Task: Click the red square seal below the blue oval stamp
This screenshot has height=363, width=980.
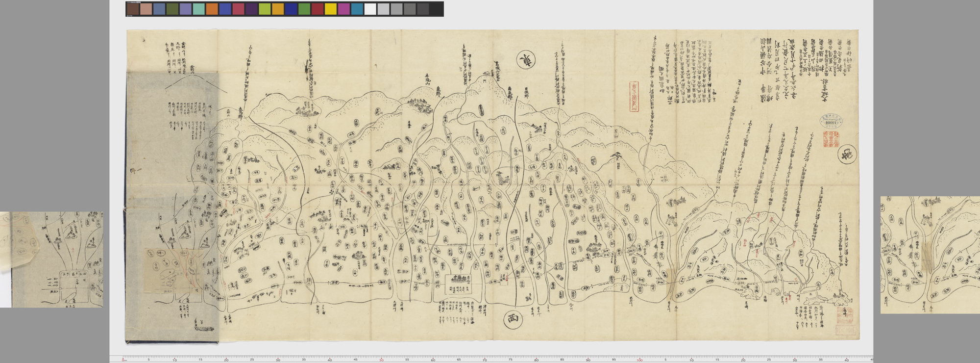Action: pos(831,140)
